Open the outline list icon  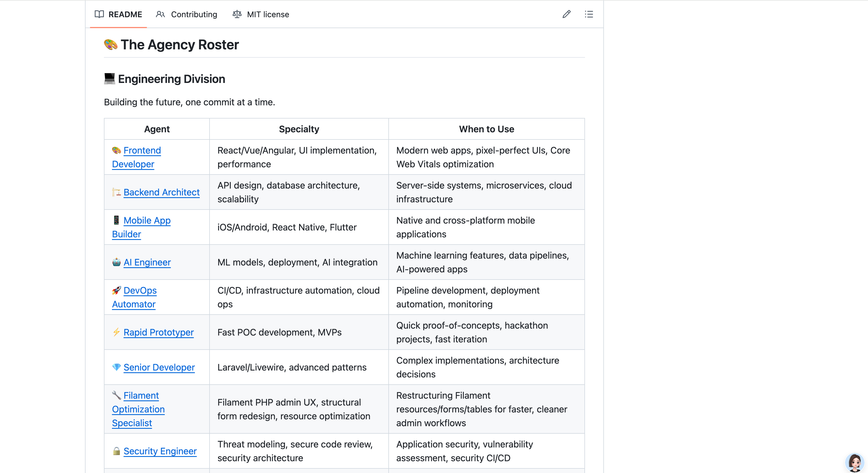pos(589,14)
